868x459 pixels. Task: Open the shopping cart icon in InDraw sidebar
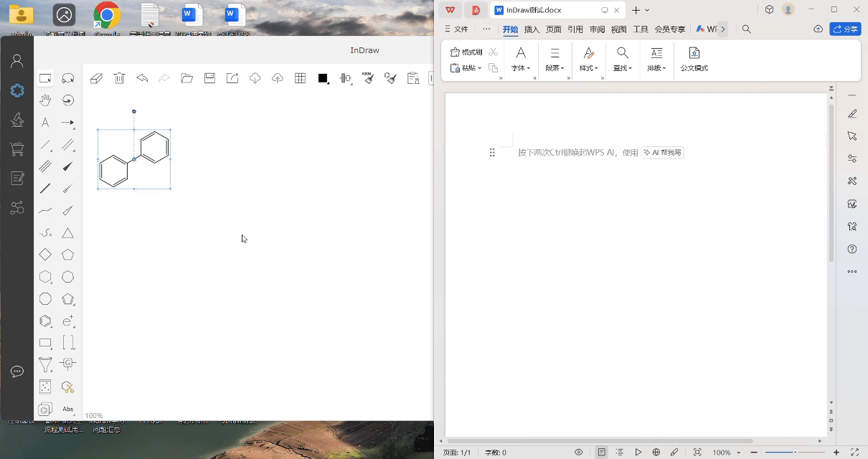(17, 149)
